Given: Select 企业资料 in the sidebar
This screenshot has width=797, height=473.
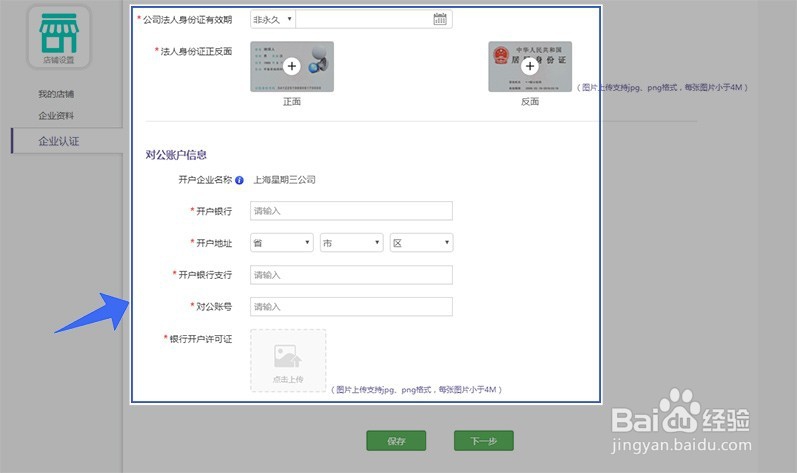Looking at the screenshot, I should tap(56, 116).
